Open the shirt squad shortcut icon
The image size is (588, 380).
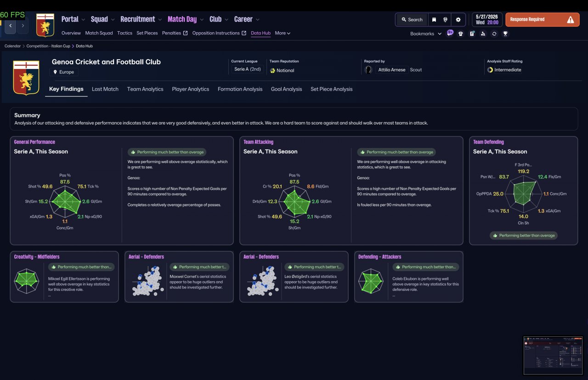(x=461, y=34)
